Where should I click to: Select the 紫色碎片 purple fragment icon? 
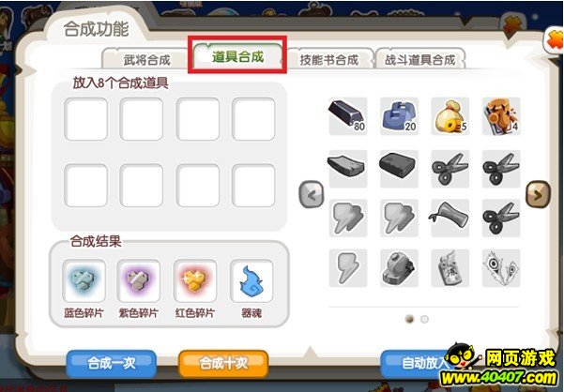pyautogui.click(x=139, y=281)
